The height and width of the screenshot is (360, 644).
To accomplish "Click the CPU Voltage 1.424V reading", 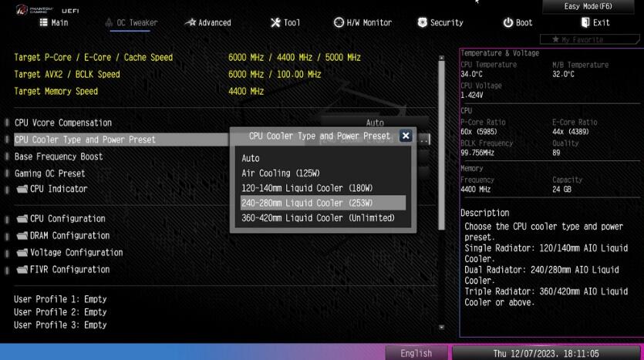I will 471,96.
